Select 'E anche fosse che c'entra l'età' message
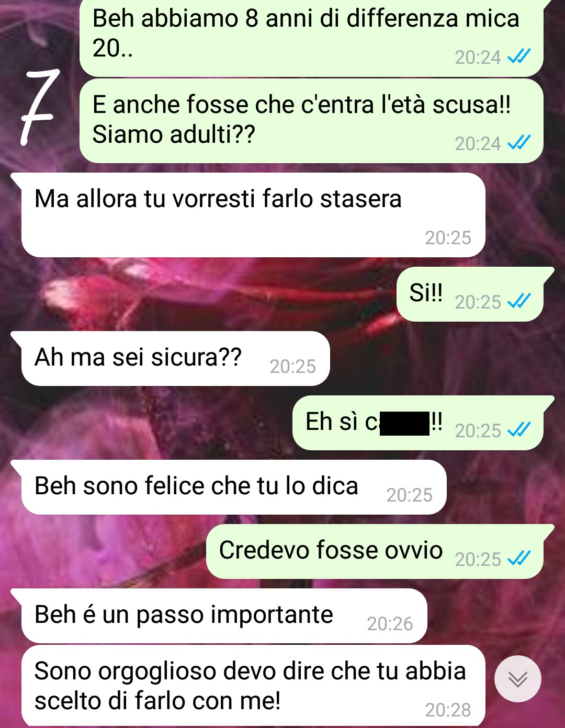Image resolution: width=565 pixels, height=728 pixels. (x=311, y=121)
